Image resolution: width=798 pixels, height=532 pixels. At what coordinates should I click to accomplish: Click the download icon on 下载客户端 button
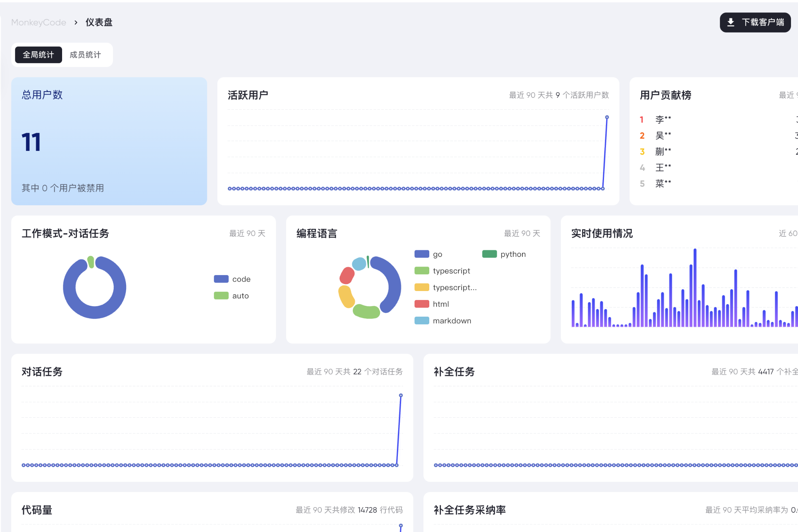730,23
